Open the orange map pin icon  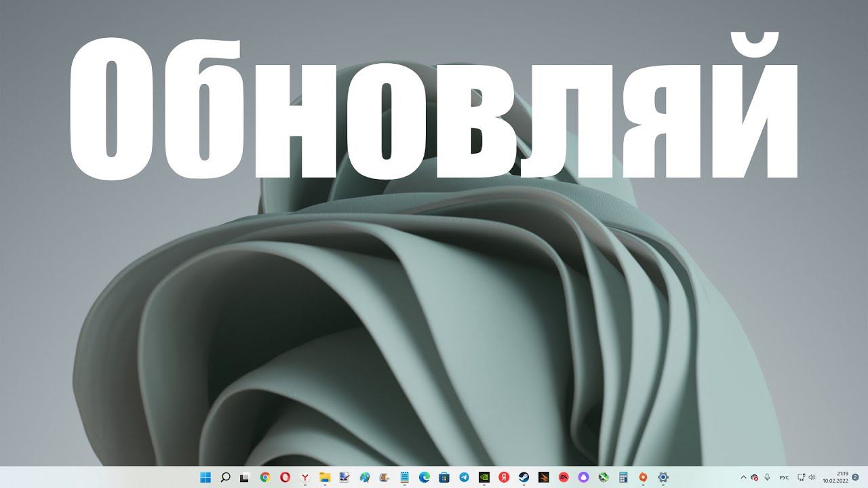(x=643, y=477)
